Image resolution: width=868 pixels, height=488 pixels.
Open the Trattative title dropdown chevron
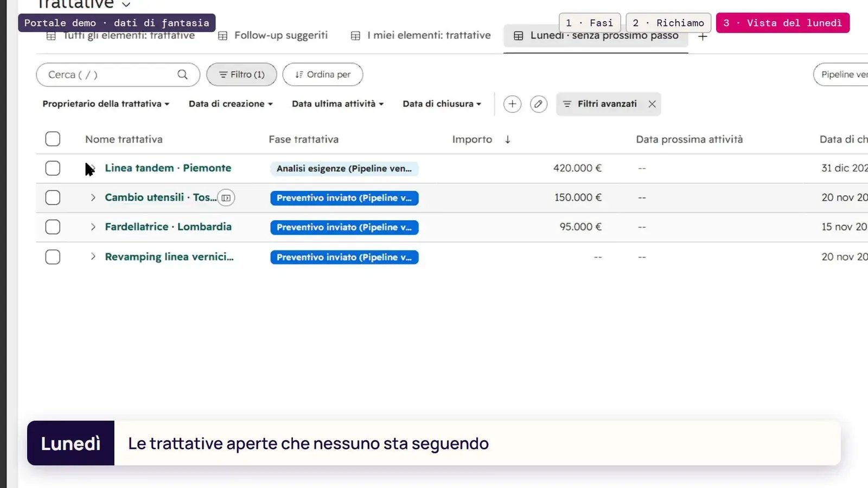(x=126, y=5)
